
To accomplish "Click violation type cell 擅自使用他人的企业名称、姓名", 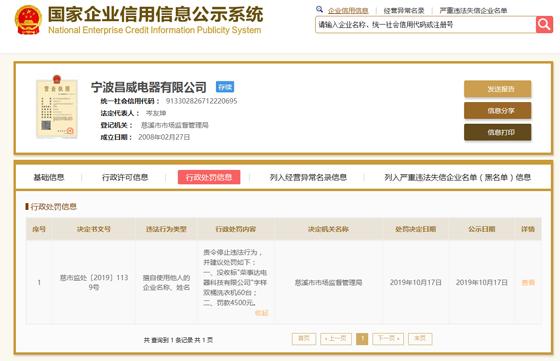I will [x=166, y=282].
